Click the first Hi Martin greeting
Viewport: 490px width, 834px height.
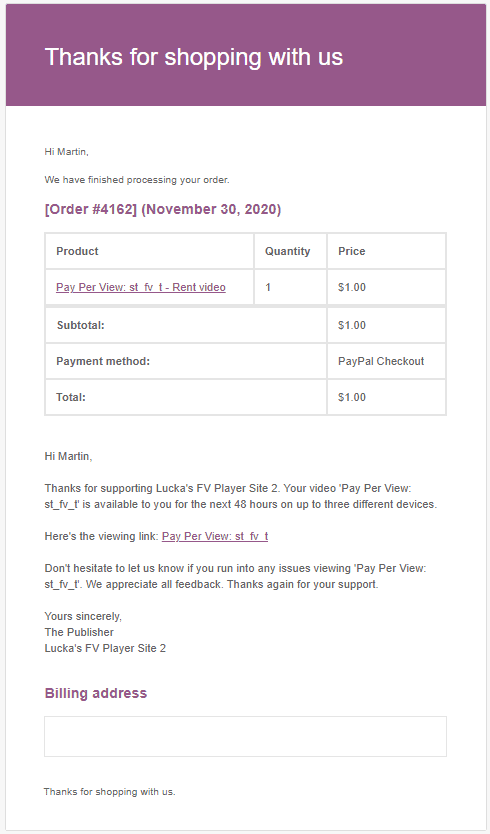click(x=67, y=152)
